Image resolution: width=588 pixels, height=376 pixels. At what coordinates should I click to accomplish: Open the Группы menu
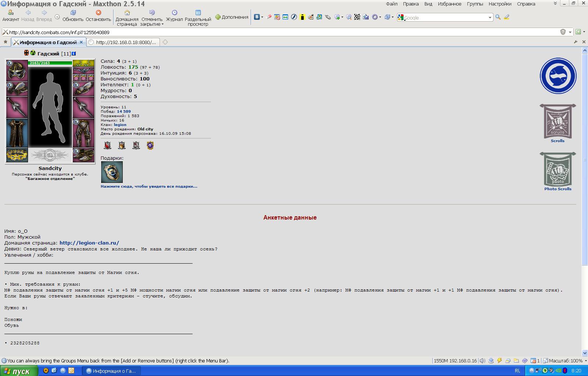[475, 4]
